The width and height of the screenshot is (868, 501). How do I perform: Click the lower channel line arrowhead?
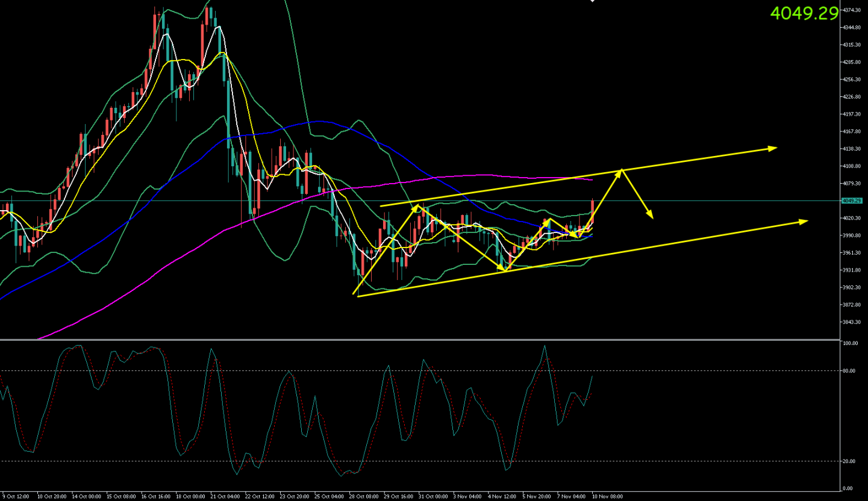tap(804, 222)
